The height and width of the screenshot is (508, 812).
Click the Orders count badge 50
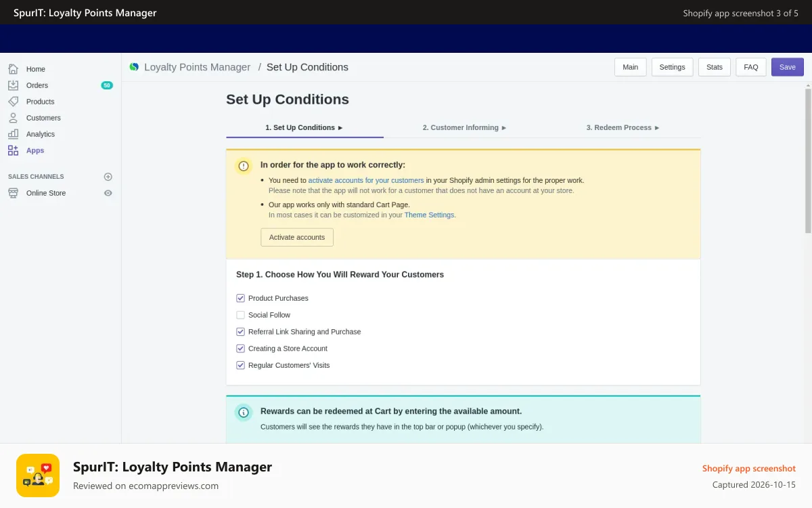coord(107,85)
